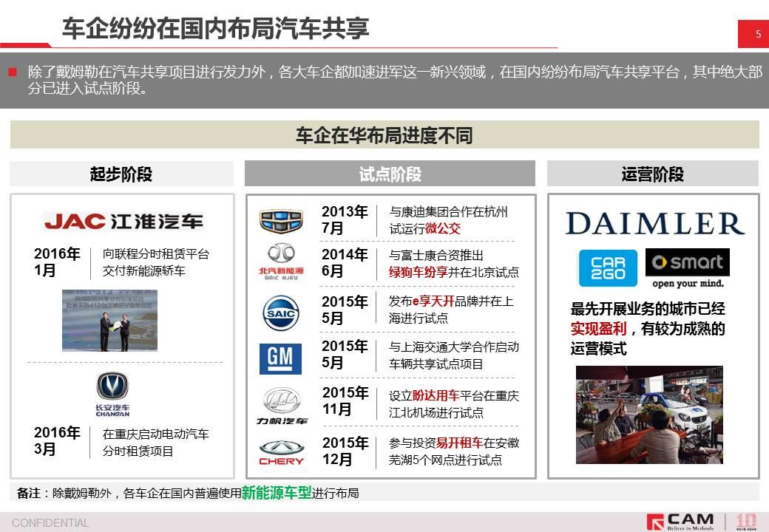Click the red text 易开租车
Image resolution: width=769 pixels, height=532 pixels.
[459, 443]
